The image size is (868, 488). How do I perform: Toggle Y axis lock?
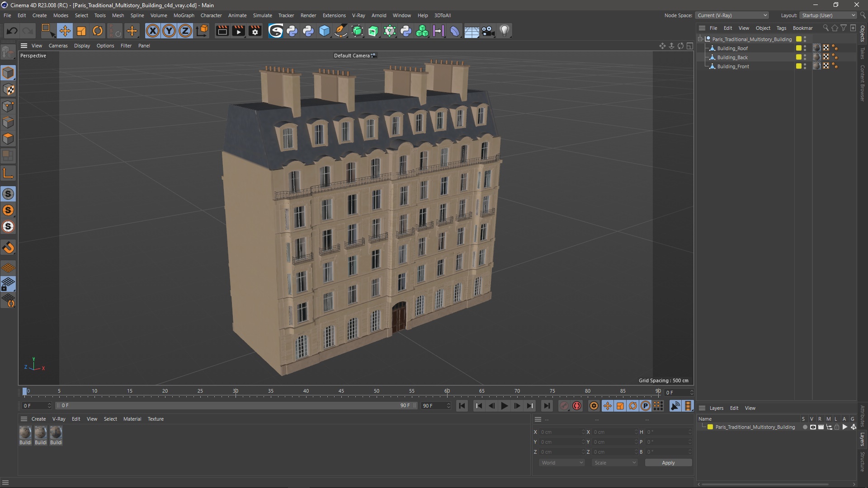coord(169,31)
